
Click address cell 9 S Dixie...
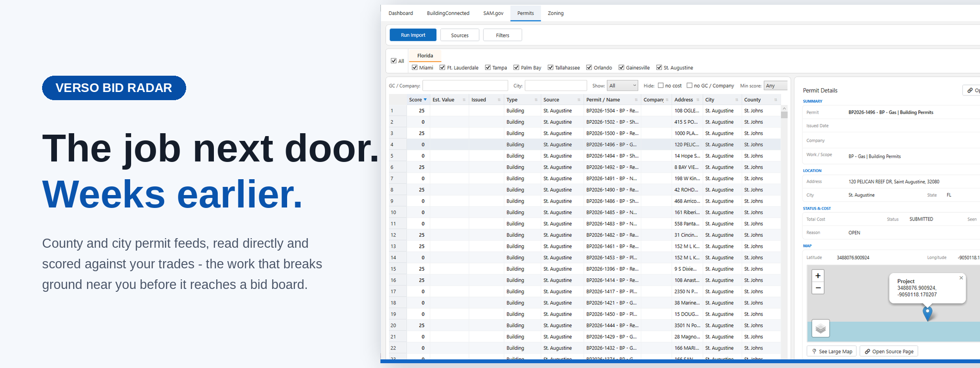coord(687,269)
